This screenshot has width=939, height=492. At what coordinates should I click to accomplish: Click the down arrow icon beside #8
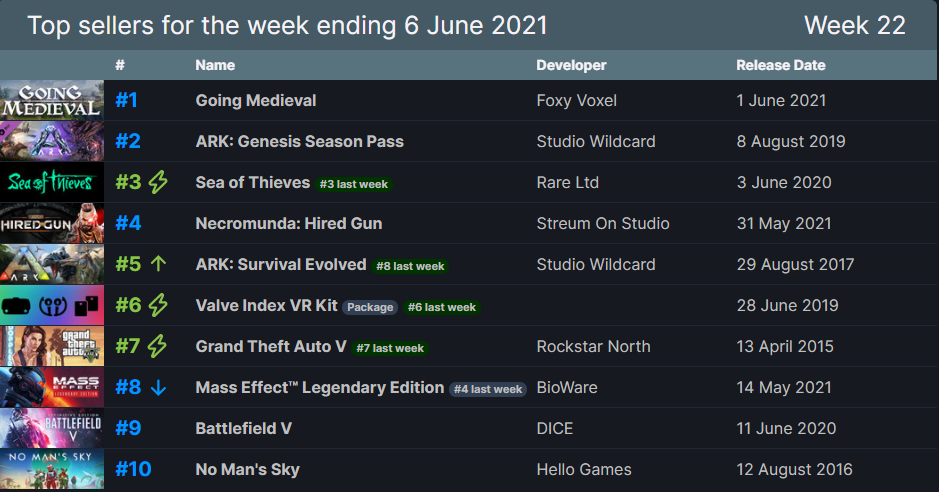pos(158,387)
